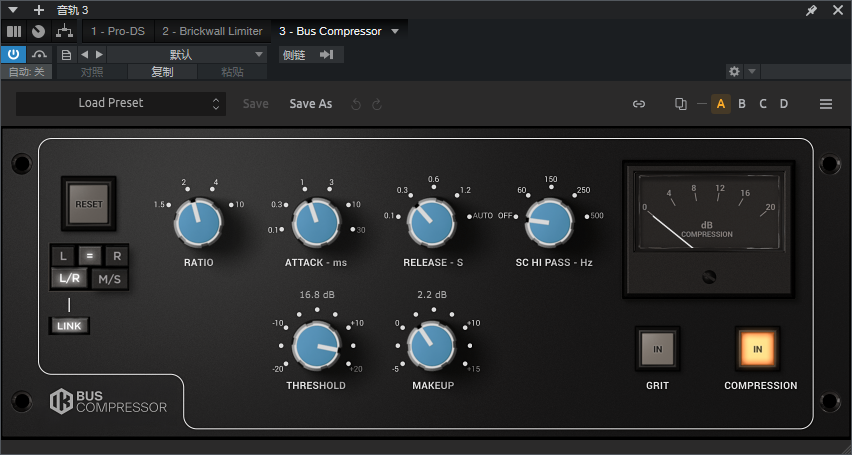Select snapshot B
852x455 pixels.
pos(742,104)
